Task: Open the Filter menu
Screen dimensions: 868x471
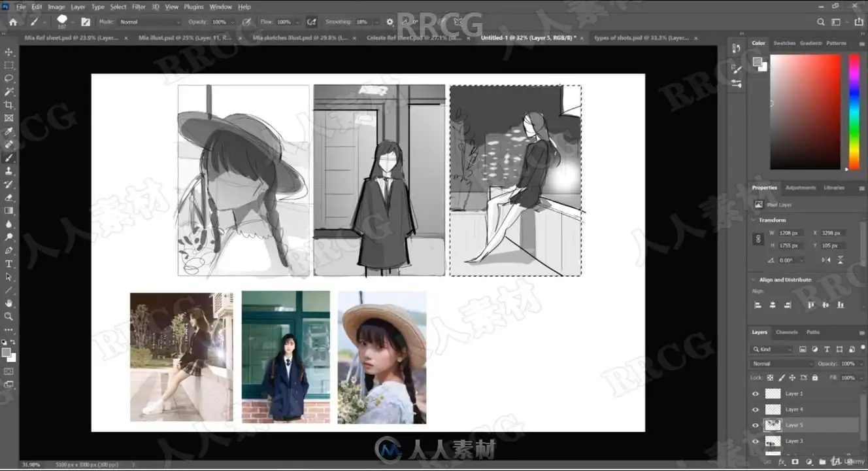Action: 139,7
